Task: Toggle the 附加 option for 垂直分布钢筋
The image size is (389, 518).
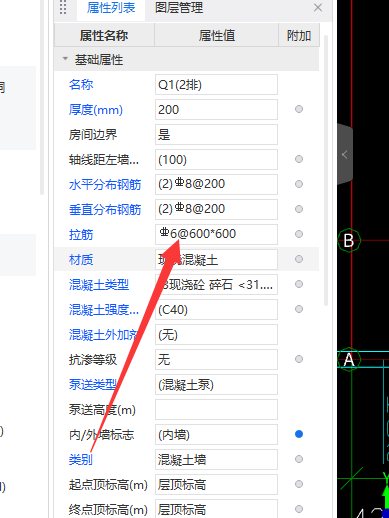Action: [299, 209]
